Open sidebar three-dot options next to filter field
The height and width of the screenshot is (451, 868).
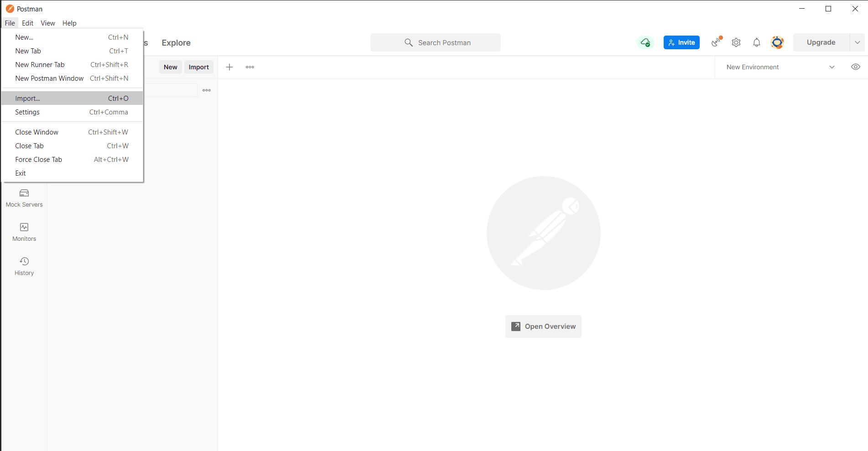207,90
